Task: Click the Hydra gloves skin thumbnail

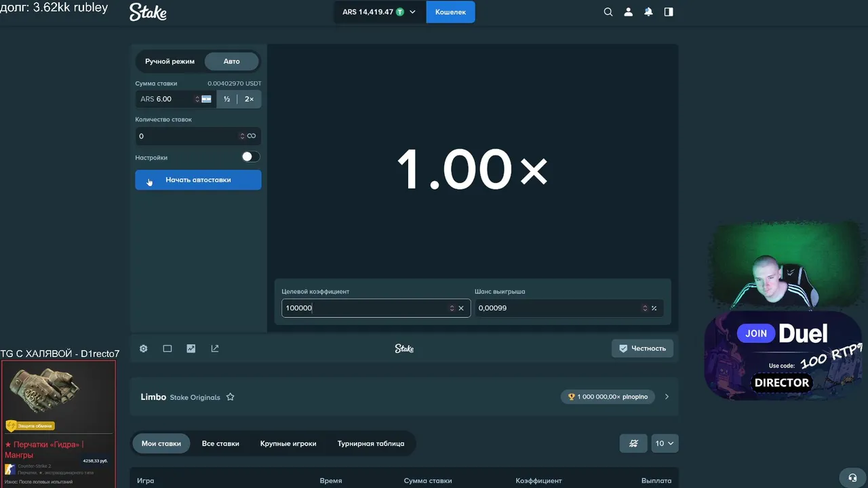Action: [46, 390]
